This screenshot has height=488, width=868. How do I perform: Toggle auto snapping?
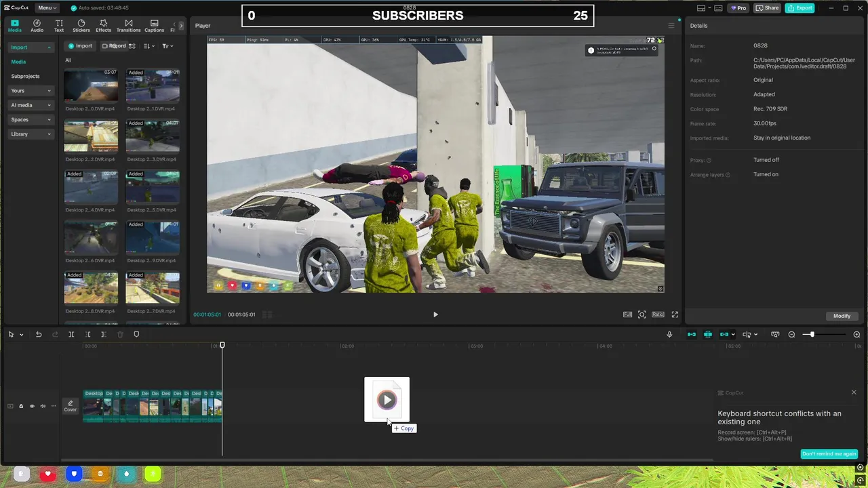[708, 334]
